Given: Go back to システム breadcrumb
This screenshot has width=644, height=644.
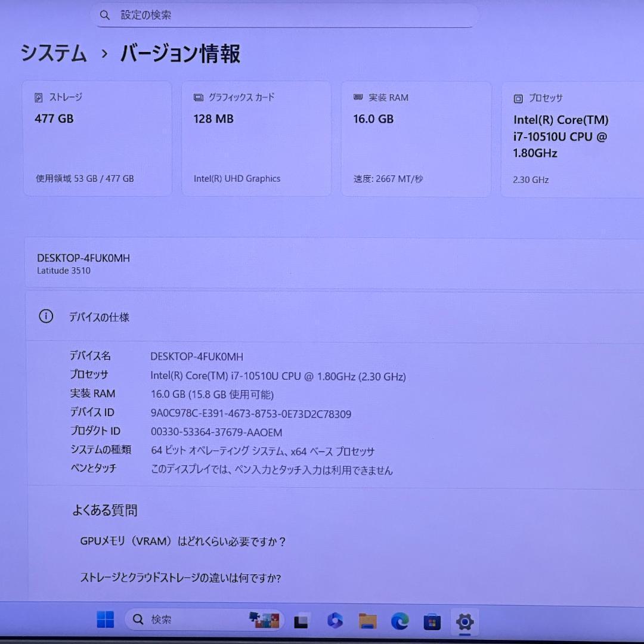Looking at the screenshot, I should click(x=54, y=54).
